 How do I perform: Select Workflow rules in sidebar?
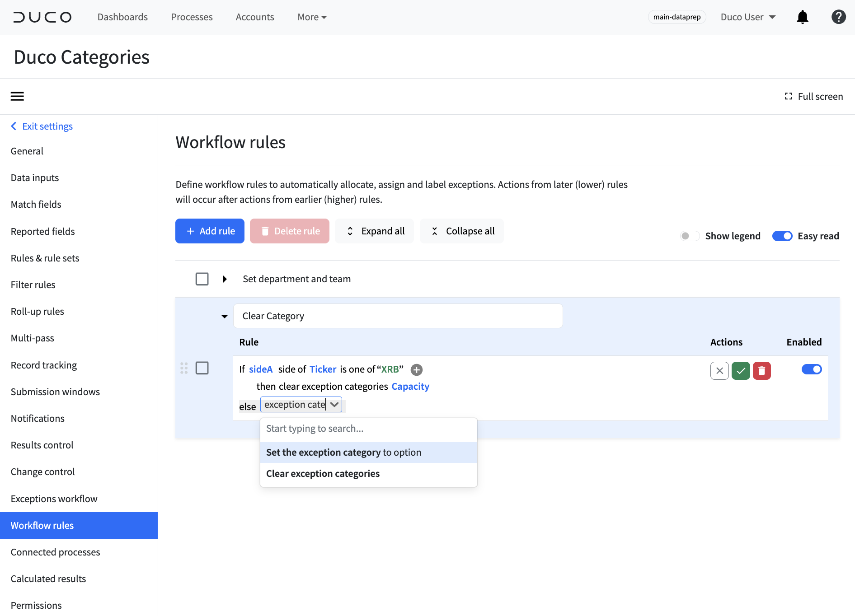[x=79, y=526]
